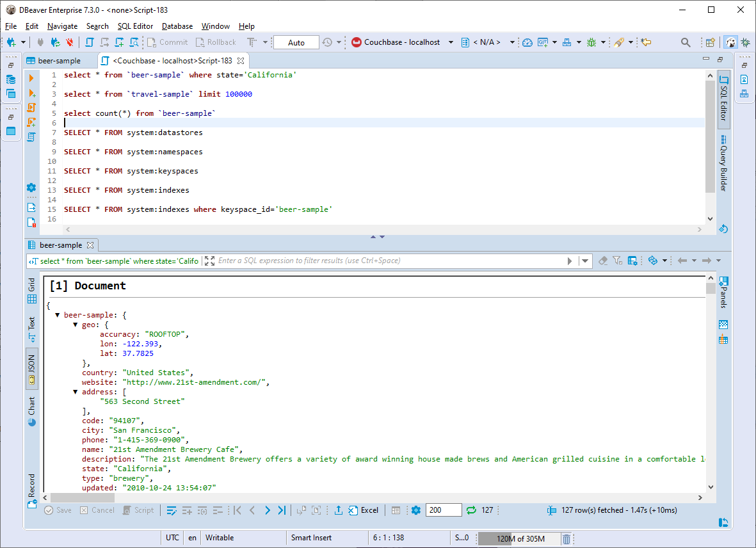
Task: Execute statement in new tab icon
Action: tap(32, 93)
